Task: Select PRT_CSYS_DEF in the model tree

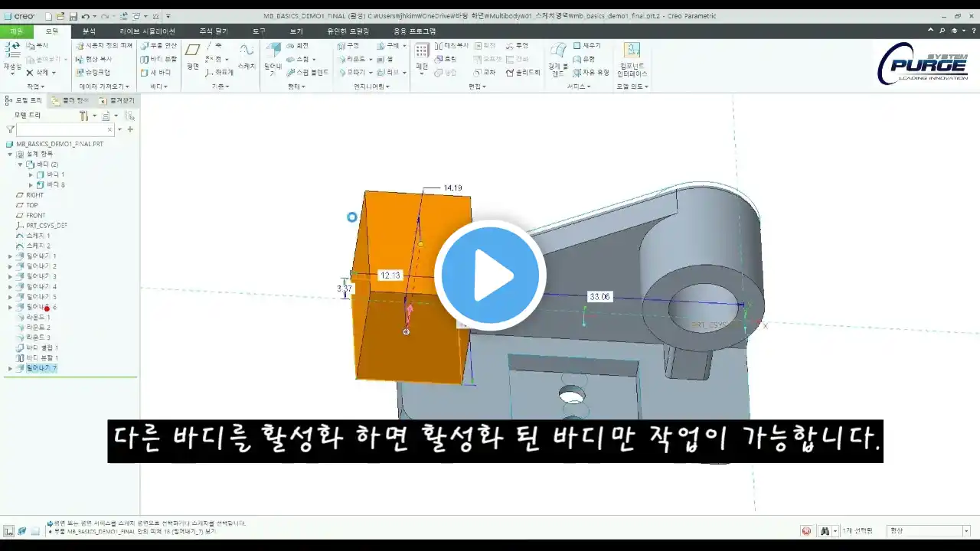Action: (41, 226)
